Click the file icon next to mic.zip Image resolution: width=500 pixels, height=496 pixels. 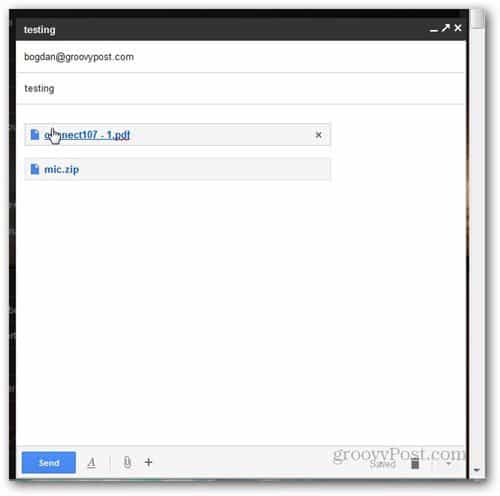pyautogui.click(x=35, y=169)
